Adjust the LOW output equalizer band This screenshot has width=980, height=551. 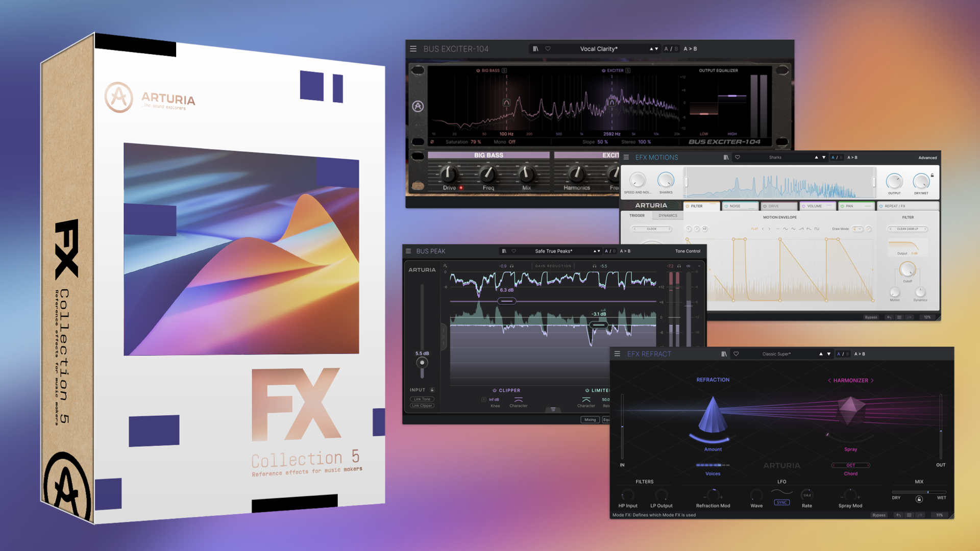pos(704,114)
